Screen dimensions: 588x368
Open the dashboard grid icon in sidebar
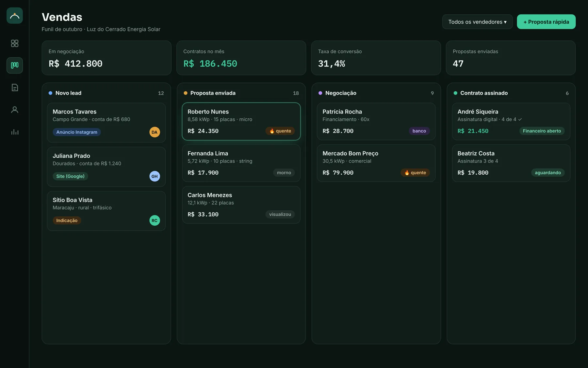(x=15, y=43)
